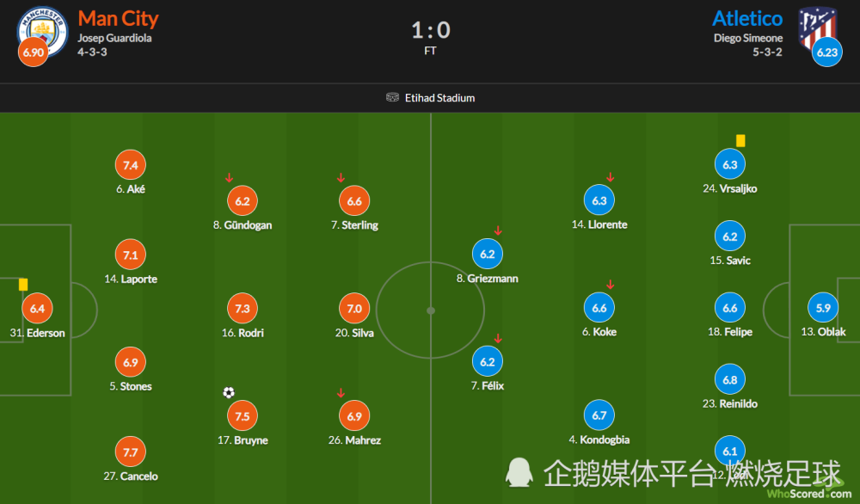Click the Manchester City club crest
Screen dimensions: 860x504
[43, 32]
